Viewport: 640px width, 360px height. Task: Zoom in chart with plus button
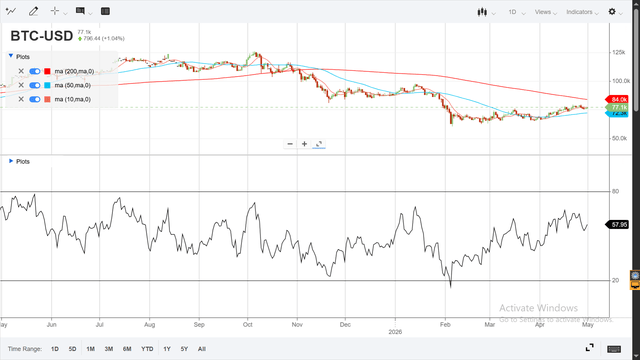pos(304,144)
